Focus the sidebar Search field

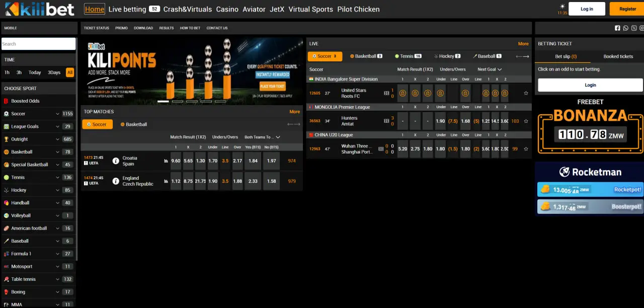click(x=39, y=44)
